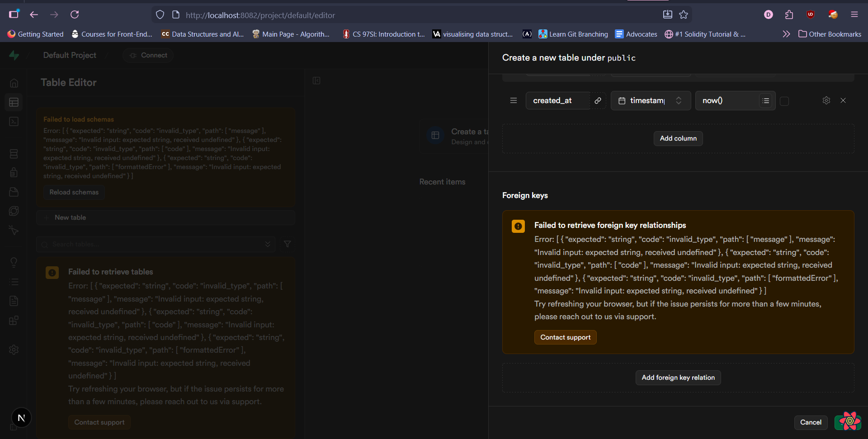Click the Search tables input
Screen dimensions: 868x439
click(x=156, y=244)
